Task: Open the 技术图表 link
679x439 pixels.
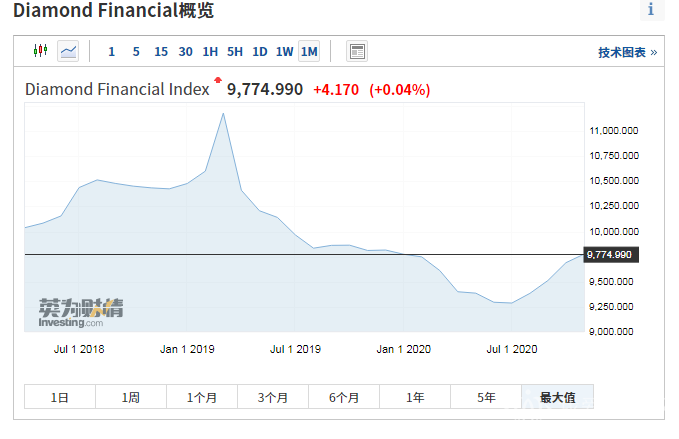Action: 627,52
